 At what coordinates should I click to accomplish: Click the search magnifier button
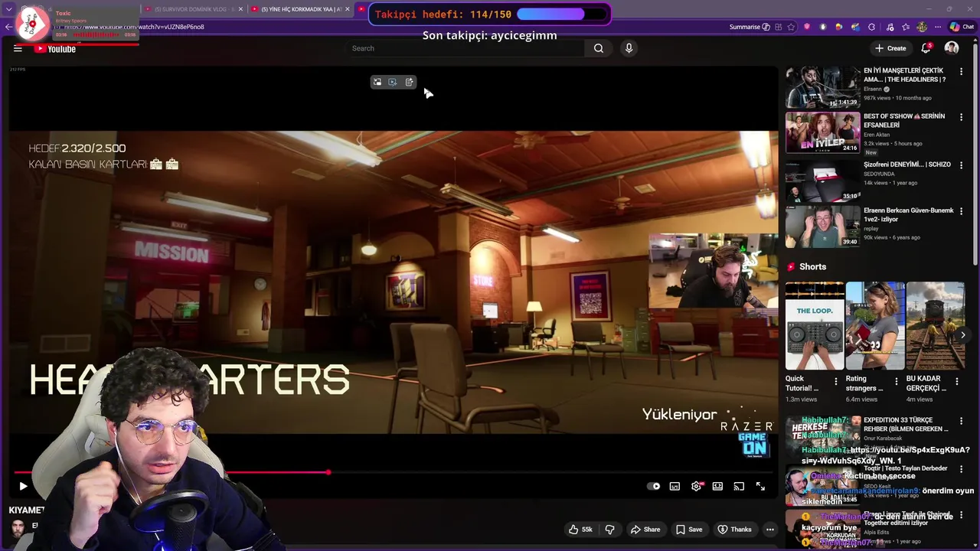[x=599, y=48]
